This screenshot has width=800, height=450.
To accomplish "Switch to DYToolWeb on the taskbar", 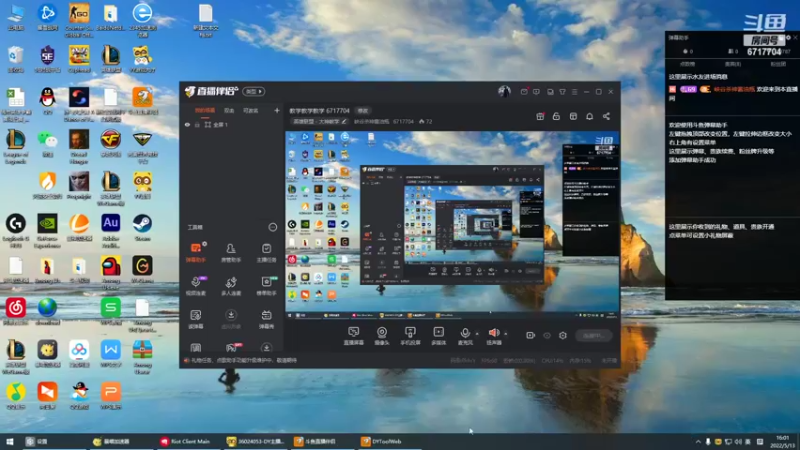I will click(387, 441).
